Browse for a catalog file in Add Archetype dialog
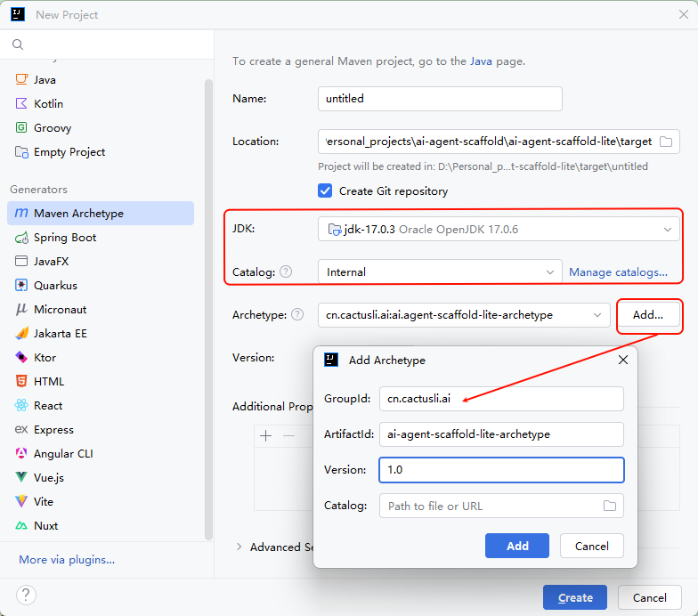The width and height of the screenshot is (698, 616). [x=610, y=506]
